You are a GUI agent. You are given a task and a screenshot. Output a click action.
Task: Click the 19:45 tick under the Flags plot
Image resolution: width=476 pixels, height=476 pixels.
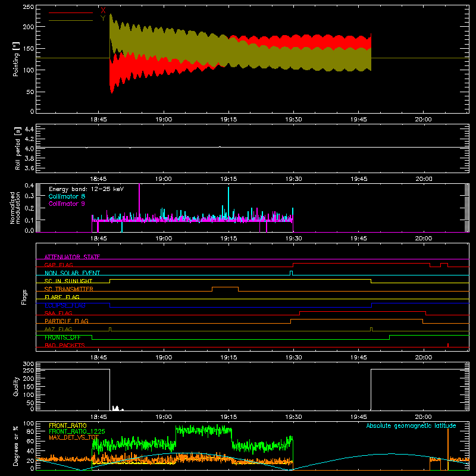coord(359,358)
